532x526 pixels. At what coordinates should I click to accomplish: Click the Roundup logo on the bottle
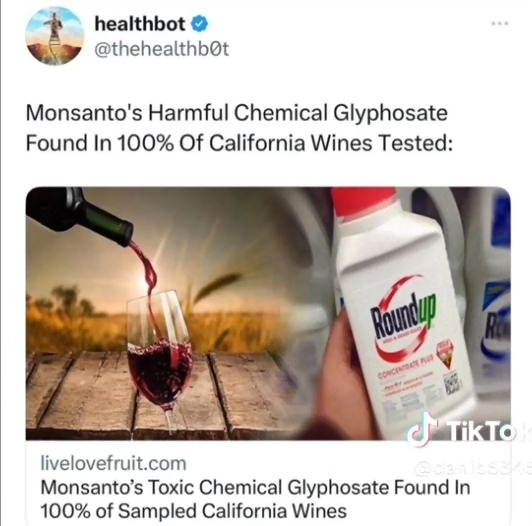(x=403, y=317)
